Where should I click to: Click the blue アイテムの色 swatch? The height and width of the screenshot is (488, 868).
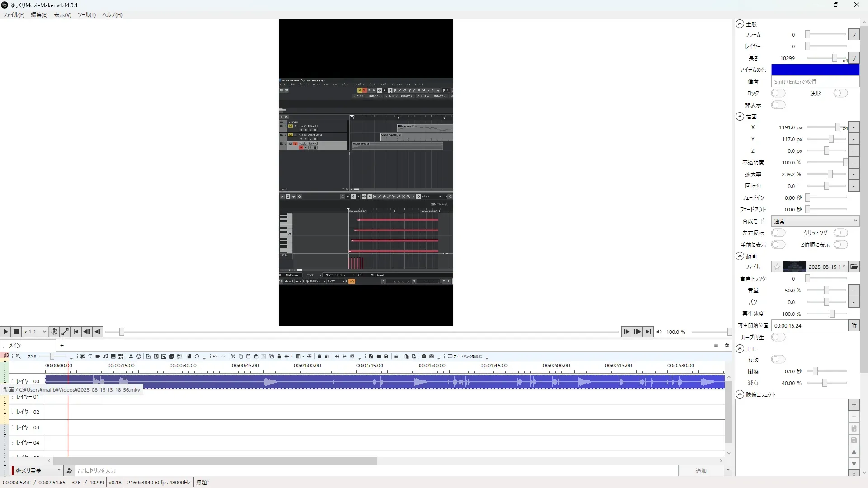coord(815,70)
